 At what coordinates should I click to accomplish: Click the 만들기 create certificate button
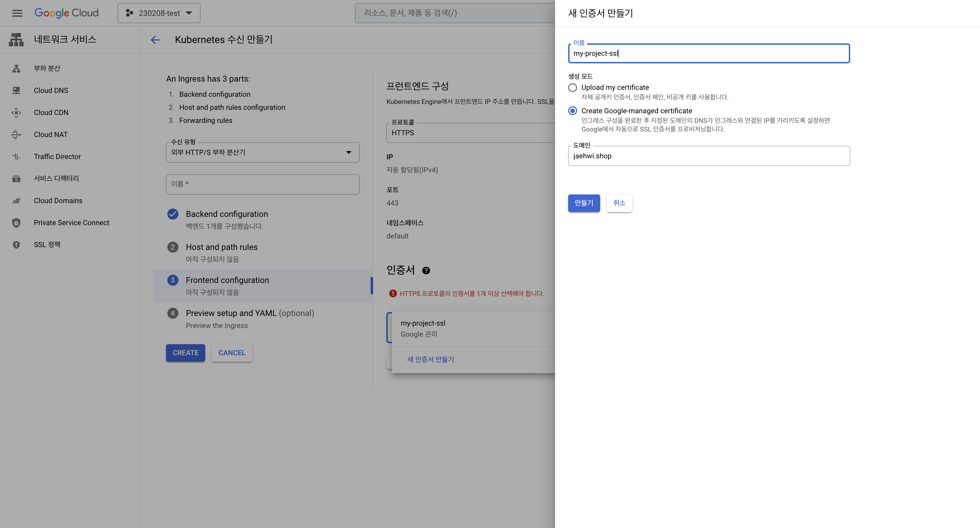pyautogui.click(x=584, y=203)
